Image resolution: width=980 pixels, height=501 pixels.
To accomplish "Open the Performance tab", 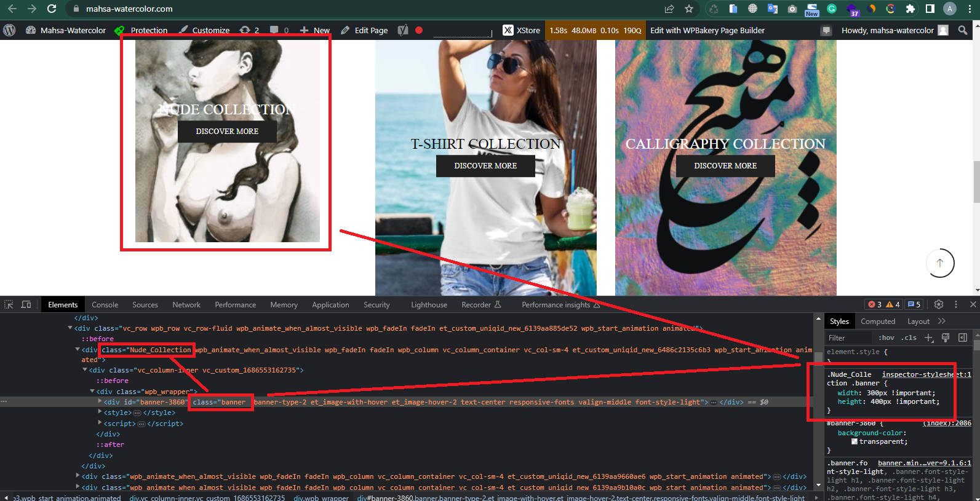I will pos(236,305).
